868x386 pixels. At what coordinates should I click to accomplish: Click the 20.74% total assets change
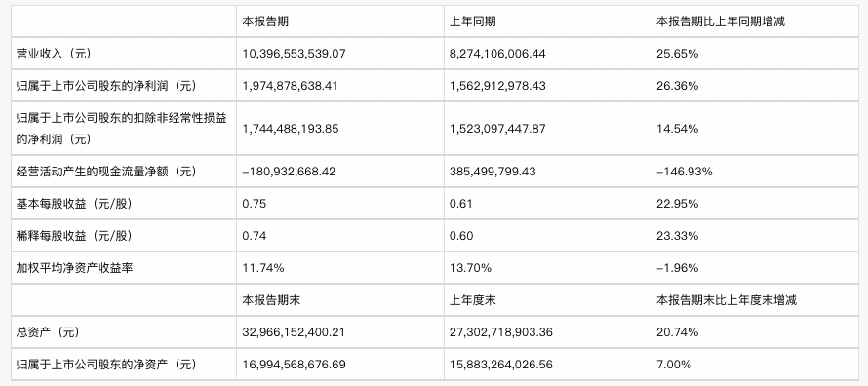point(677,332)
